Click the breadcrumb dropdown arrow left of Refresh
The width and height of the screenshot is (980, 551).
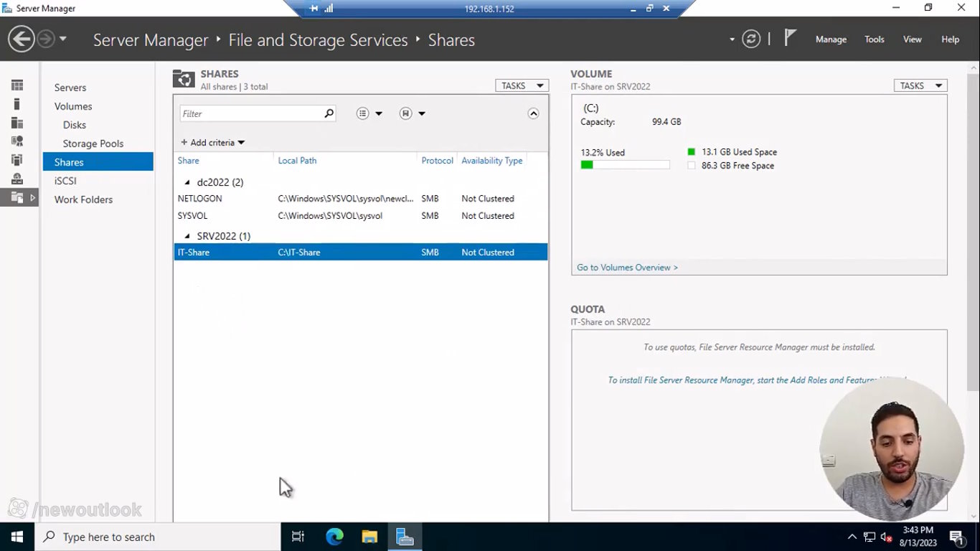732,39
